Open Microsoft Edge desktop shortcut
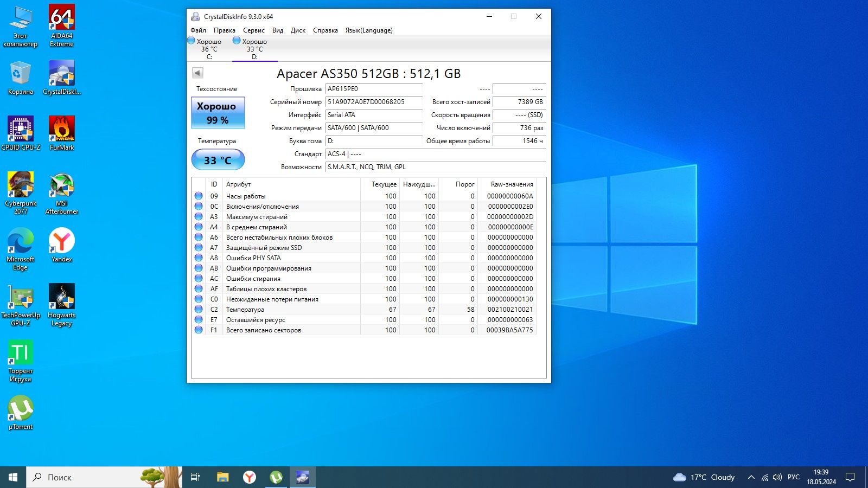 pos(21,249)
